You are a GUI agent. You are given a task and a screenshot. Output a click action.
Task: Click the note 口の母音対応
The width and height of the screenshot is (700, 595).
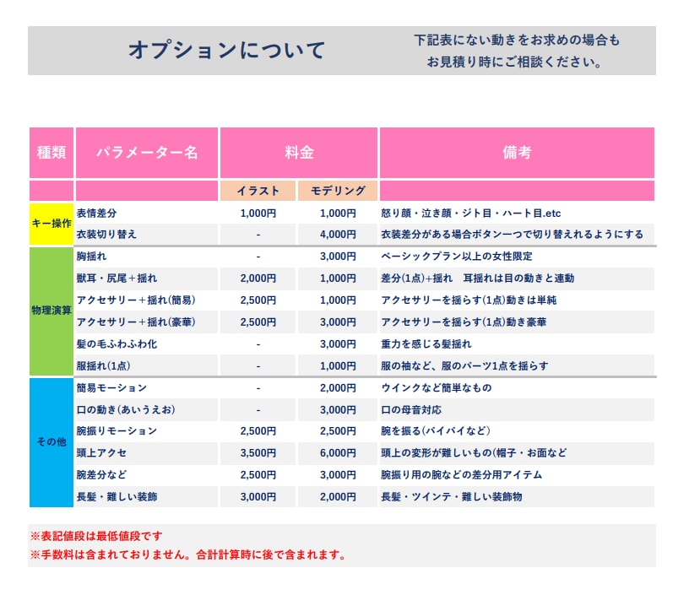(x=411, y=409)
